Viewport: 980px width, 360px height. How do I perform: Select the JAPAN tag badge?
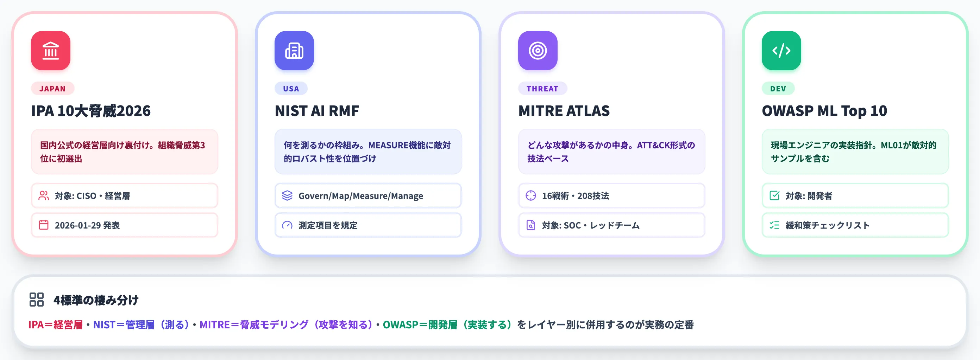pos(52,89)
